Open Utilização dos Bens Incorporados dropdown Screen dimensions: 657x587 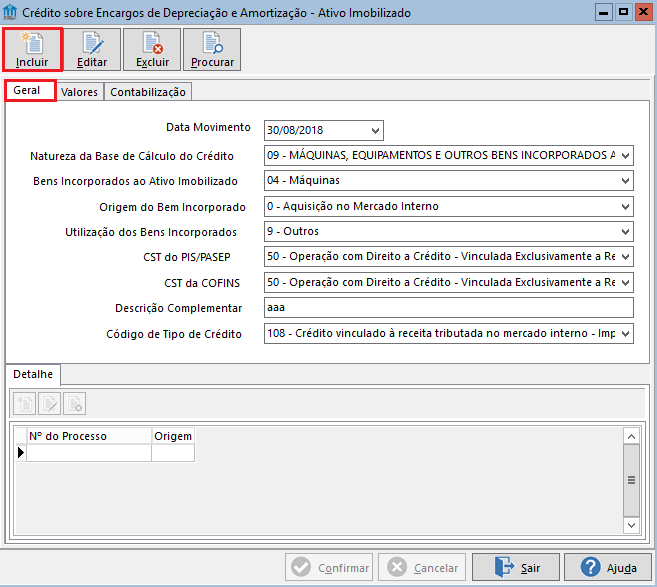coord(625,232)
